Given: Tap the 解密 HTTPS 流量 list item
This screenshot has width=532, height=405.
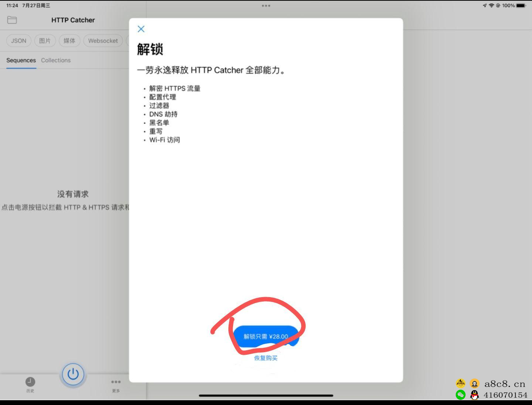Looking at the screenshot, I should (175, 88).
